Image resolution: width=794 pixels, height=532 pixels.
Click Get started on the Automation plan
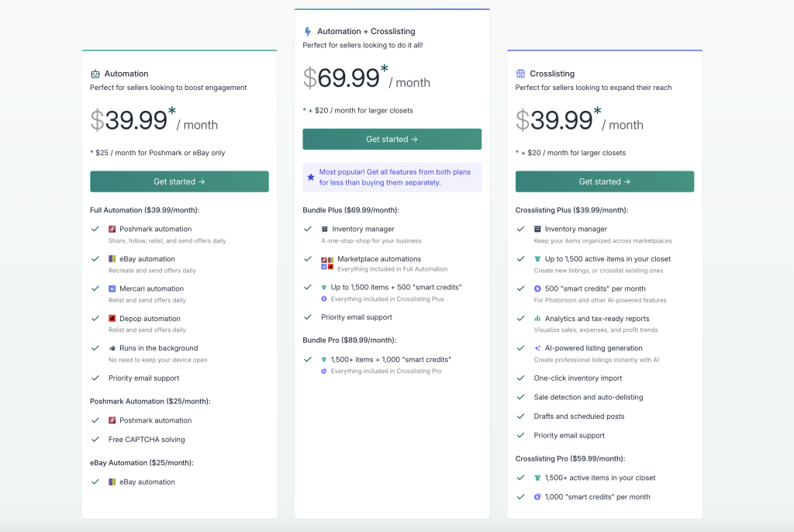click(x=179, y=181)
